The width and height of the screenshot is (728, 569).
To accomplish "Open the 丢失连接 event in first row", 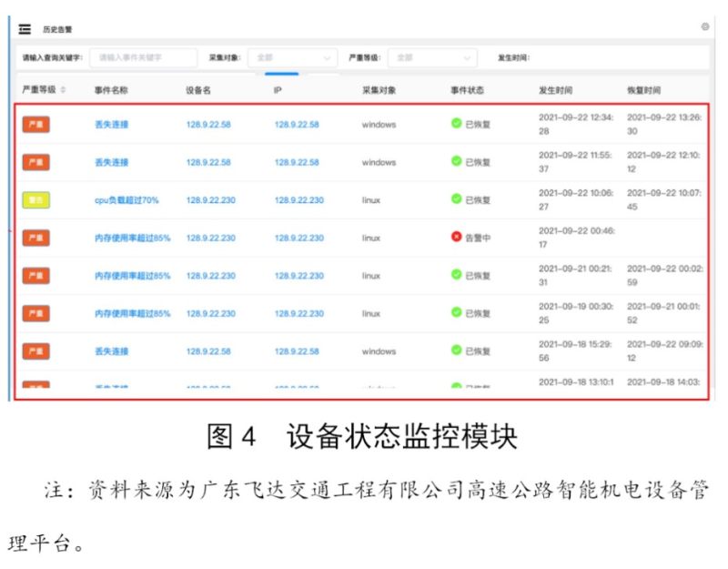I will 111,125.
